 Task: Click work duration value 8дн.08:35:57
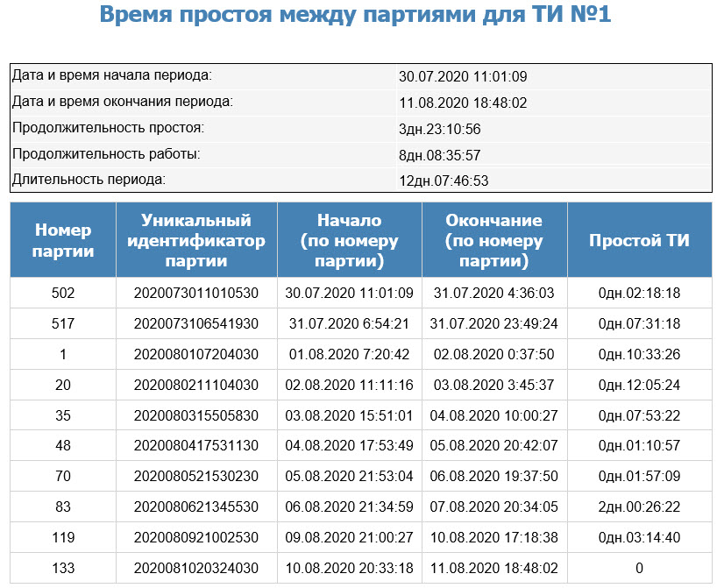click(439, 156)
